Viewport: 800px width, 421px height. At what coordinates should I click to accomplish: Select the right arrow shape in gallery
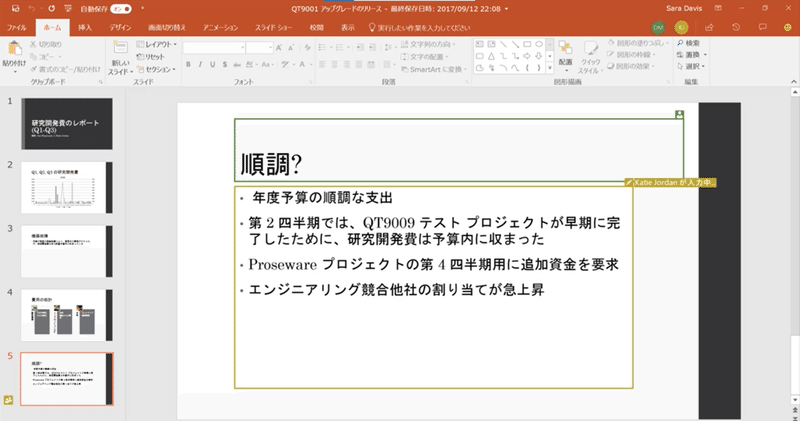527,56
